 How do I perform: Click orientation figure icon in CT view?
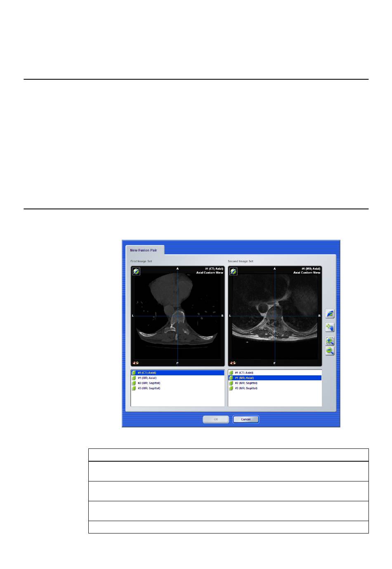[135, 363]
